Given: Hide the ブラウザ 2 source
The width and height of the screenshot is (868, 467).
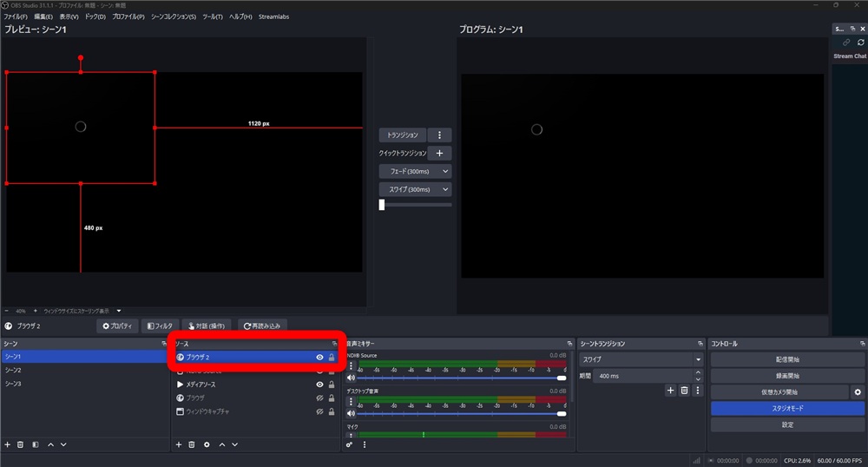Looking at the screenshot, I should [319, 358].
